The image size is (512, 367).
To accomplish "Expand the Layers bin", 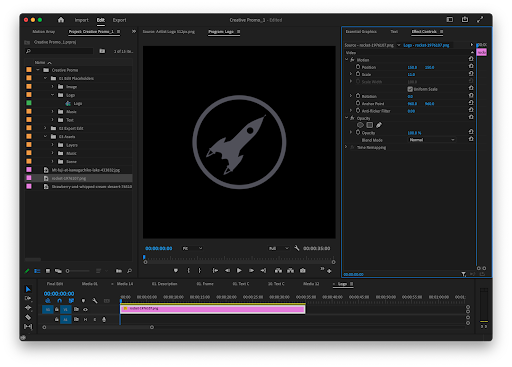I will [53, 145].
